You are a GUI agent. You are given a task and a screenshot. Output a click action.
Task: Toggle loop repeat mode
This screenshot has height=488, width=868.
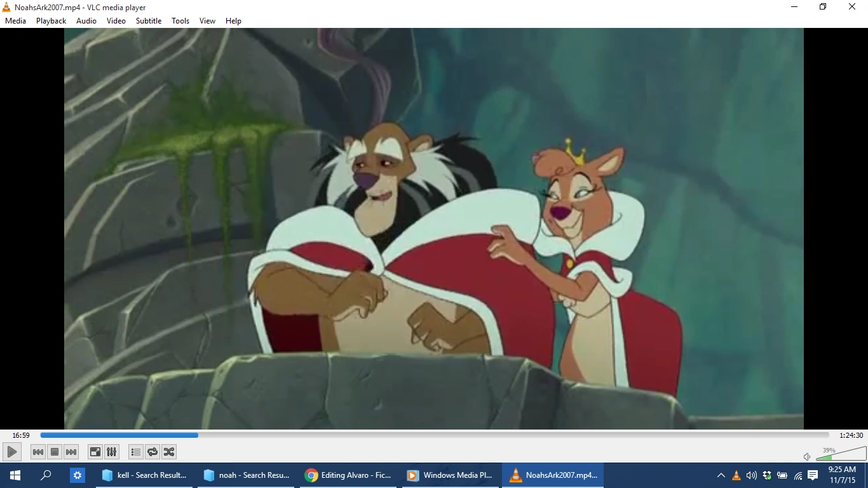click(153, 452)
